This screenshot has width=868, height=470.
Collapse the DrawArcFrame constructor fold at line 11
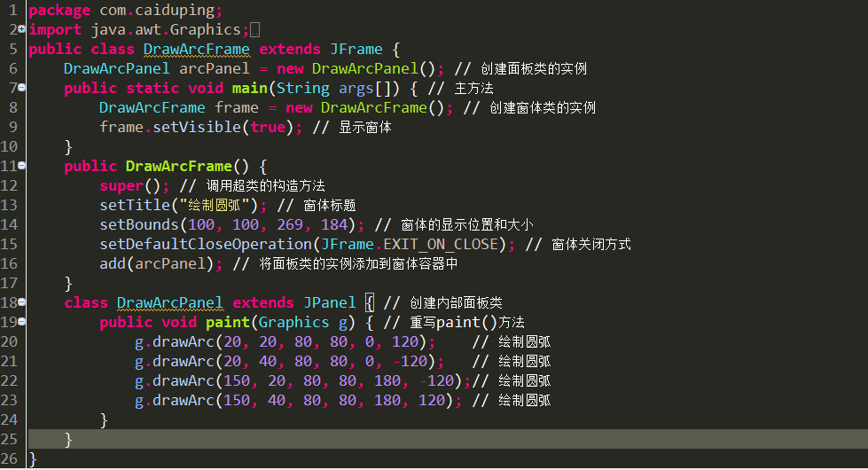pyautogui.click(x=21, y=166)
